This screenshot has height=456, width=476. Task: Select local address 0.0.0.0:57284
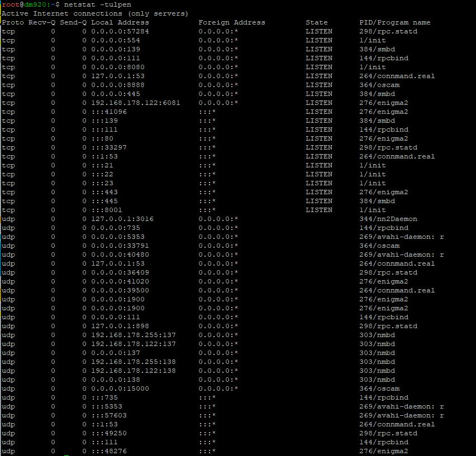point(120,31)
